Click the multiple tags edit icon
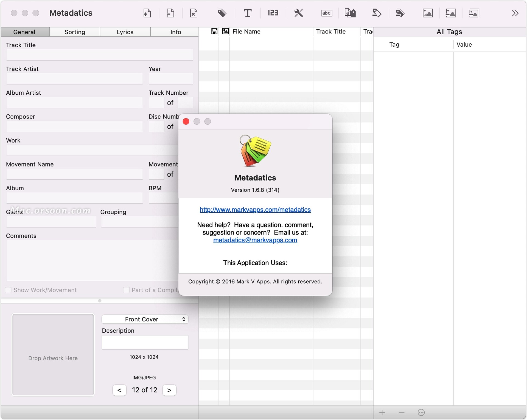Screen dimensions: 527x420 click(x=400, y=13)
